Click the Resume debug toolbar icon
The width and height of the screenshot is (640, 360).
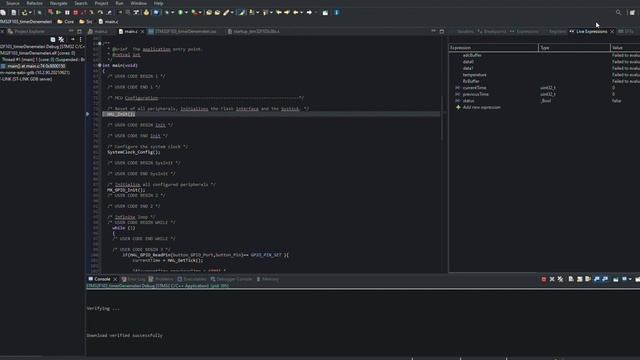pyautogui.click(x=58, y=13)
